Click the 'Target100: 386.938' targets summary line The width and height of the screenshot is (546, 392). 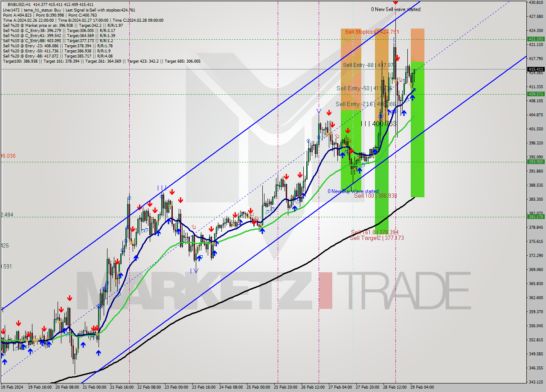pos(102,61)
